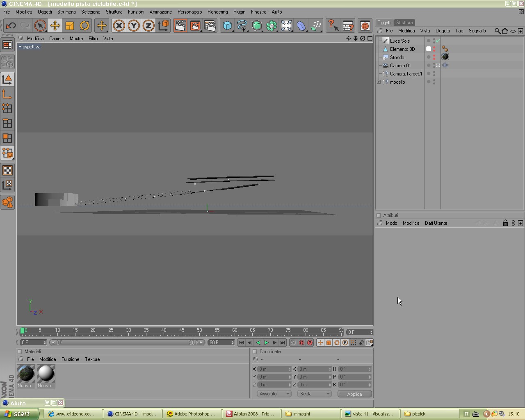The height and width of the screenshot is (420, 525).
Task: Toggle X axis lock
Action: point(119,26)
